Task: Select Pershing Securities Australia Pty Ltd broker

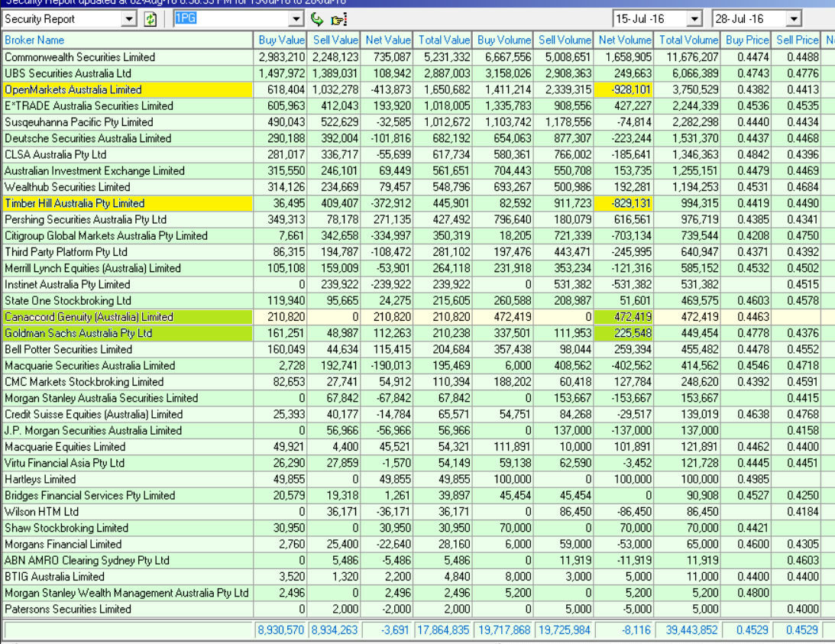Action: pos(86,219)
